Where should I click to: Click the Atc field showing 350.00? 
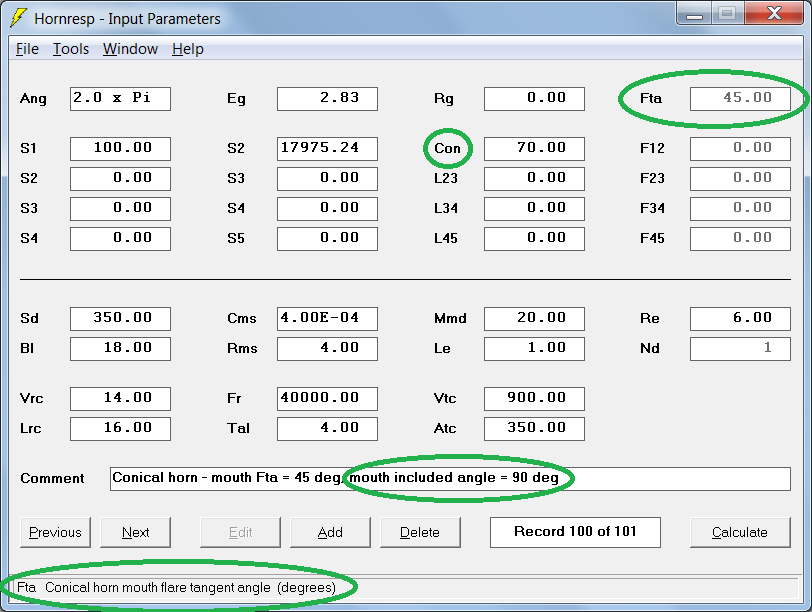click(x=534, y=429)
